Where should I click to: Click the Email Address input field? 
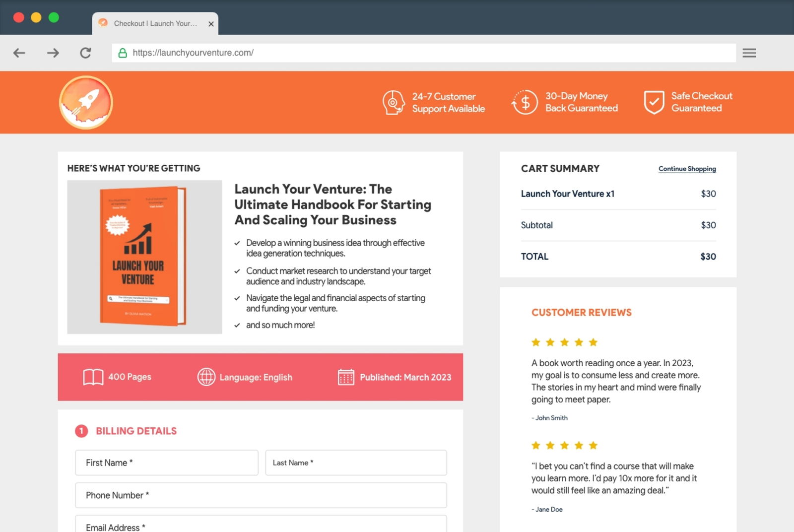261,526
